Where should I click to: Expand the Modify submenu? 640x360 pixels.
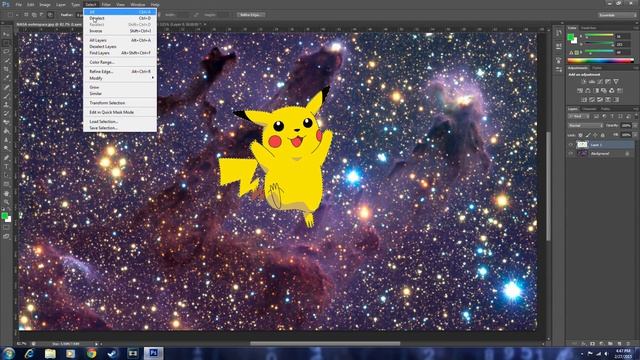120,78
